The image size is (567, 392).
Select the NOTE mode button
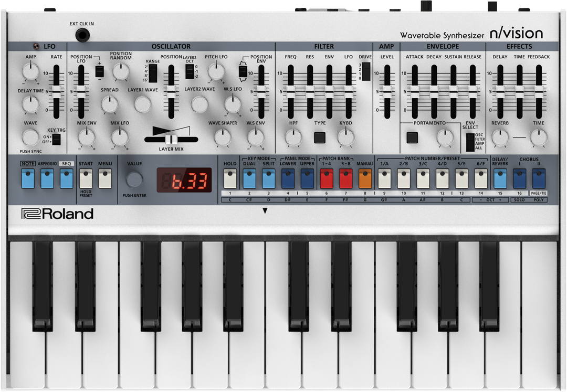tap(28, 179)
